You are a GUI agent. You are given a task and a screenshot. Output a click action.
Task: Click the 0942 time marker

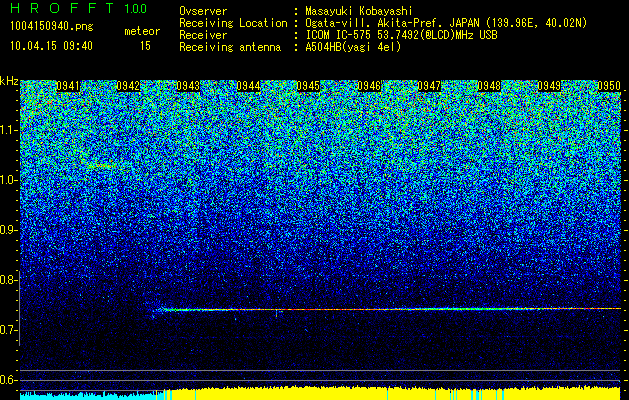coord(128,86)
